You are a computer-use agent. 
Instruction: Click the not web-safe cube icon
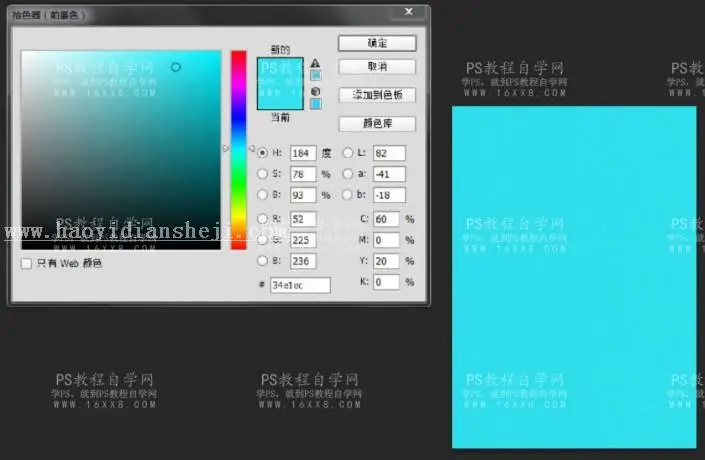pos(315,92)
